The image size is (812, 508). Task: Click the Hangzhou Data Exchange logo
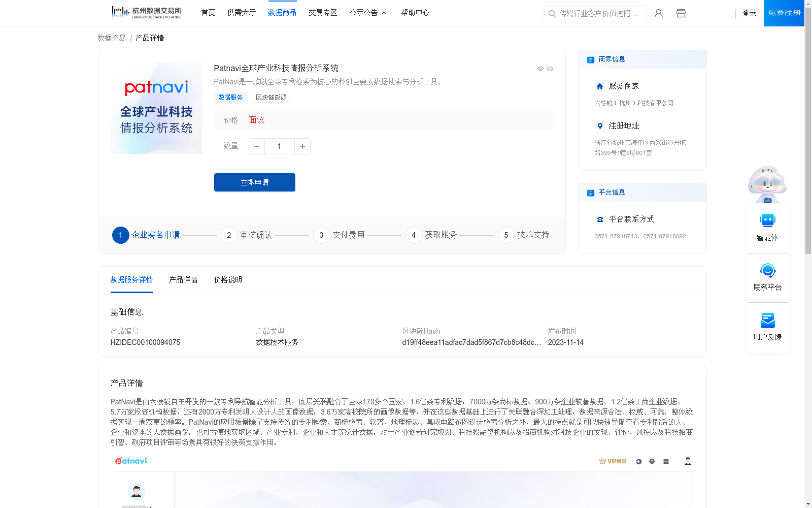(x=146, y=13)
